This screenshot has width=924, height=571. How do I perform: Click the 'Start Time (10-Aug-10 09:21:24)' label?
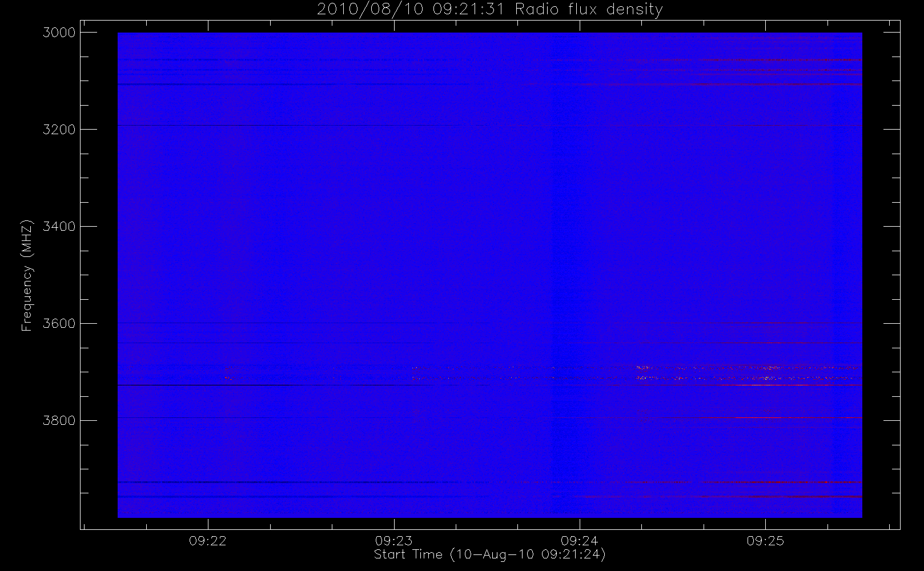coord(489,554)
